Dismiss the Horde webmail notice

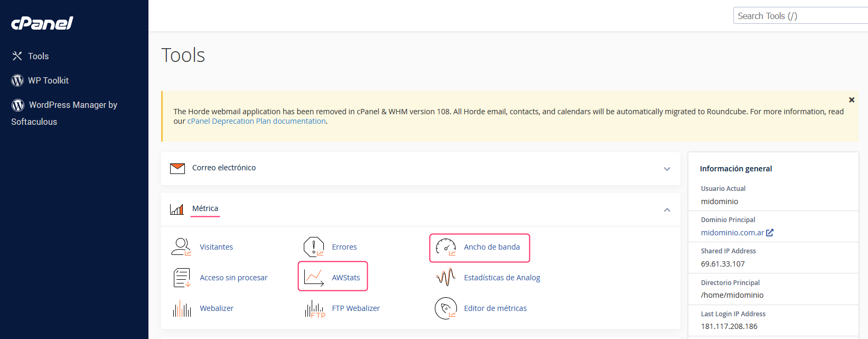[851, 100]
